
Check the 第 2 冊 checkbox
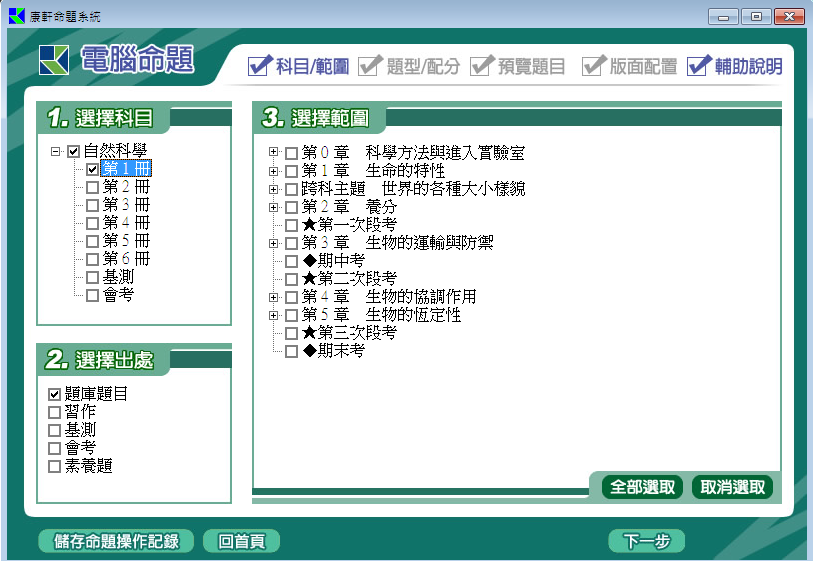tap(92, 187)
